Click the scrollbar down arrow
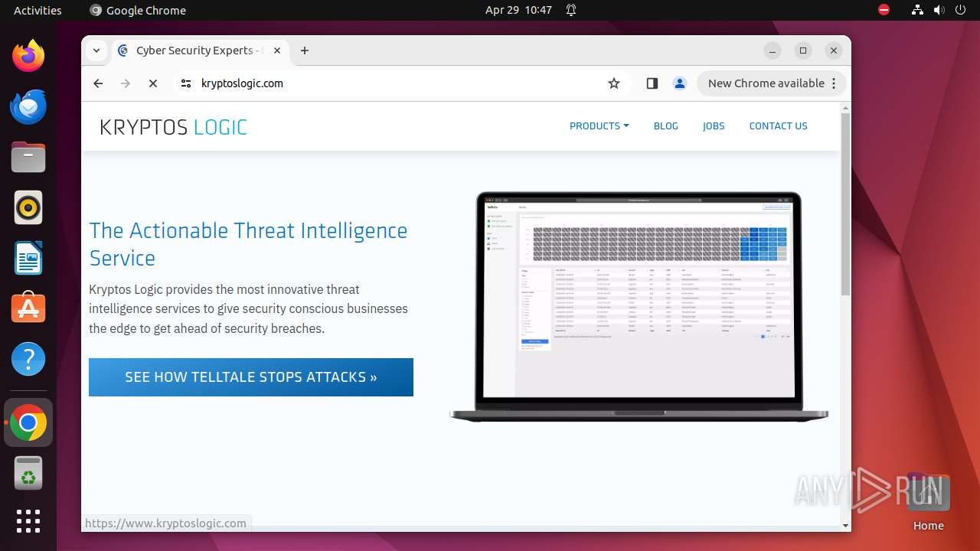This screenshot has height=551, width=980. [x=845, y=526]
